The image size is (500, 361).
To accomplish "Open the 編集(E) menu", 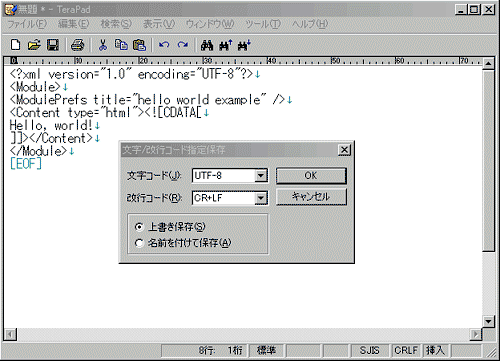I will [73, 24].
